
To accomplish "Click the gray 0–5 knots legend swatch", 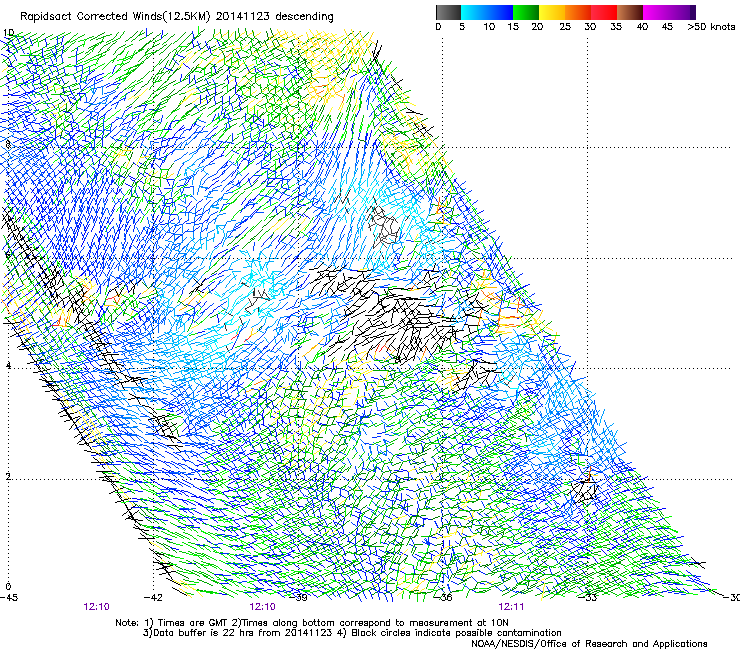I will pos(448,12).
